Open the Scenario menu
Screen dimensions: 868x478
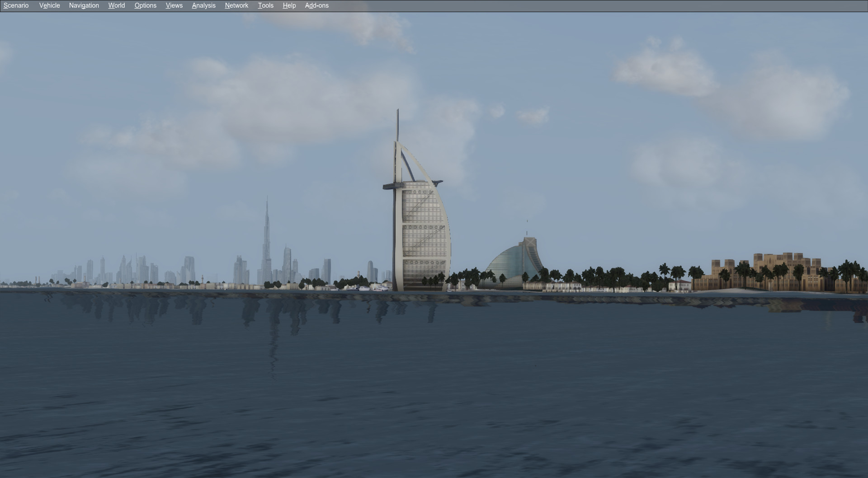[16, 5]
